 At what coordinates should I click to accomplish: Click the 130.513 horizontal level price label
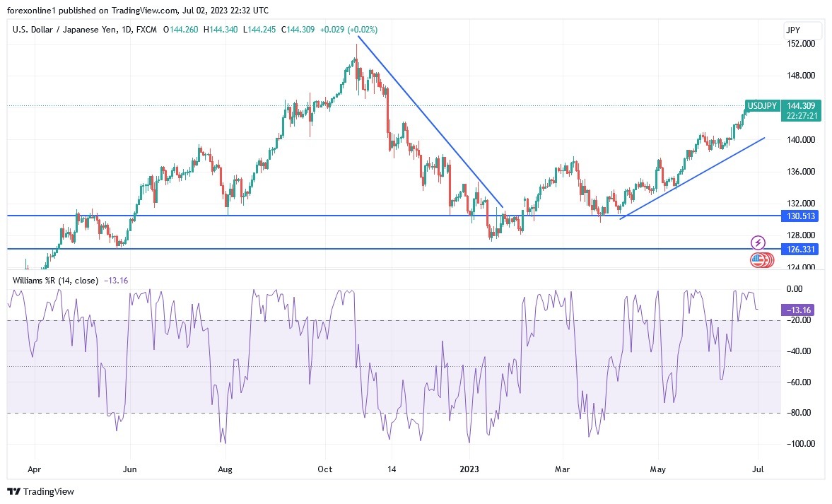pyautogui.click(x=799, y=216)
